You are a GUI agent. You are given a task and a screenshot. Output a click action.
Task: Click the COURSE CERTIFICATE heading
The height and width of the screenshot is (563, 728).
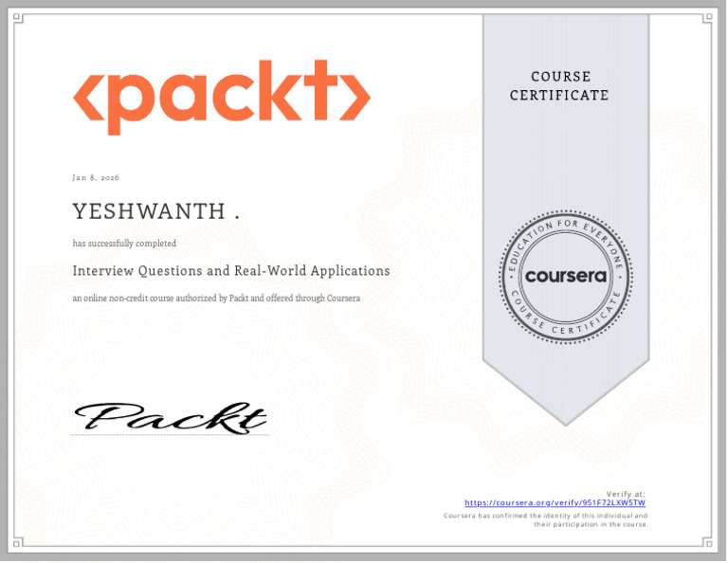tap(559, 86)
